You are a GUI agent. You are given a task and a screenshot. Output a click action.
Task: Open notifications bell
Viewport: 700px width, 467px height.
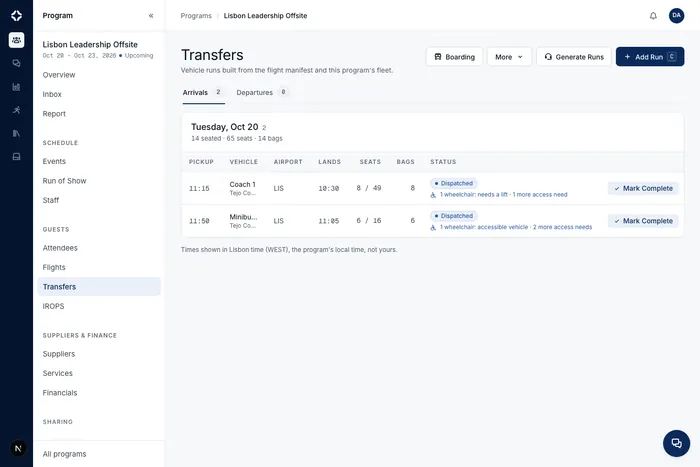point(653,16)
